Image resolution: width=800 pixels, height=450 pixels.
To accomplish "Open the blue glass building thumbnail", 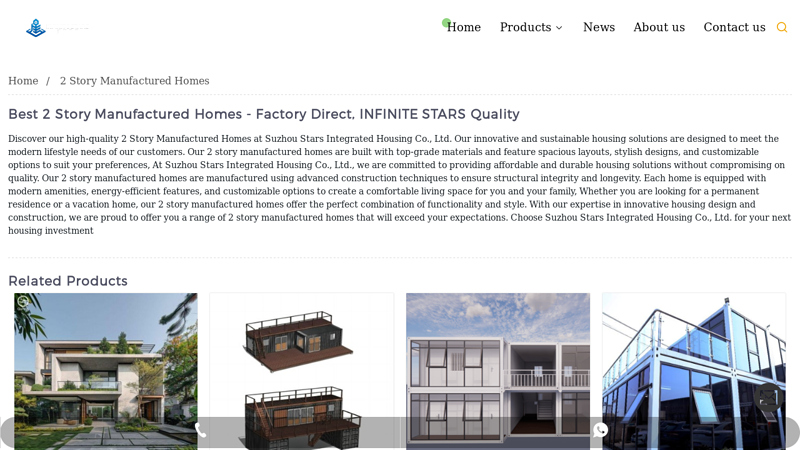I will (x=694, y=371).
